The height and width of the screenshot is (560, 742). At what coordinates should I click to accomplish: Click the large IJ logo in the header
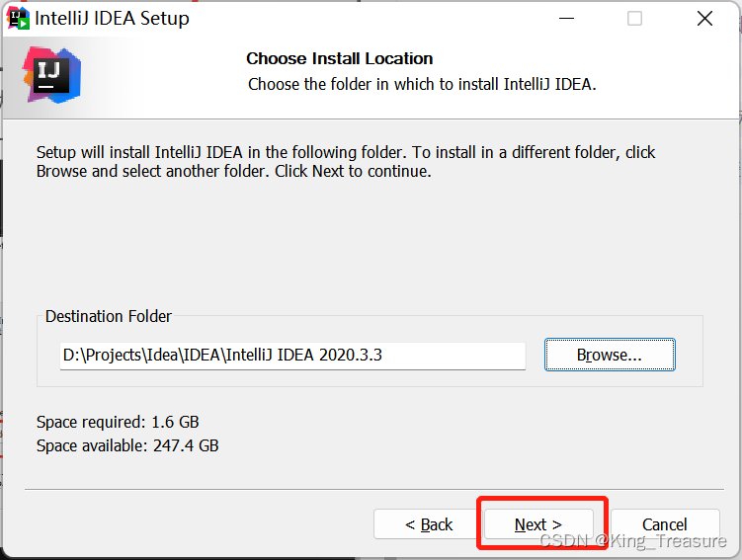[x=51, y=75]
